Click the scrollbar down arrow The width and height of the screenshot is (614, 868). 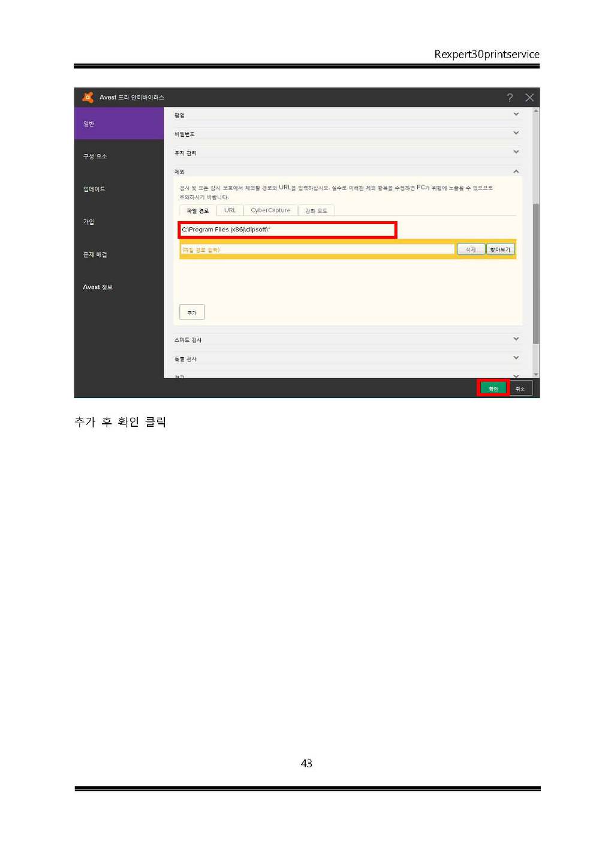536,375
